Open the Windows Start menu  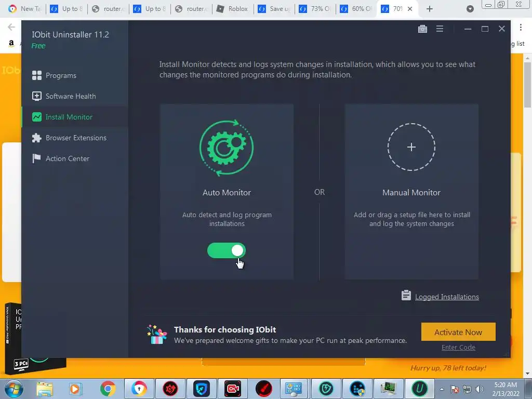point(14,389)
